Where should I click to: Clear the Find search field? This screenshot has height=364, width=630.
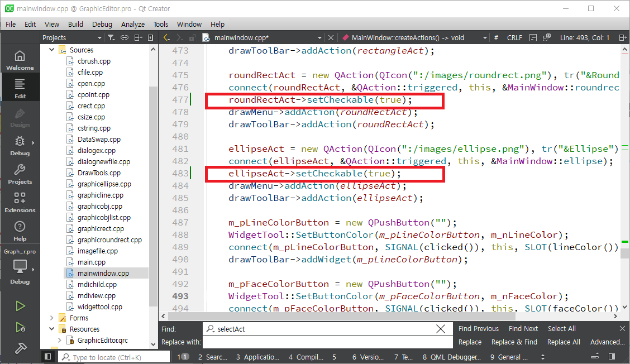click(x=440, y=329)
